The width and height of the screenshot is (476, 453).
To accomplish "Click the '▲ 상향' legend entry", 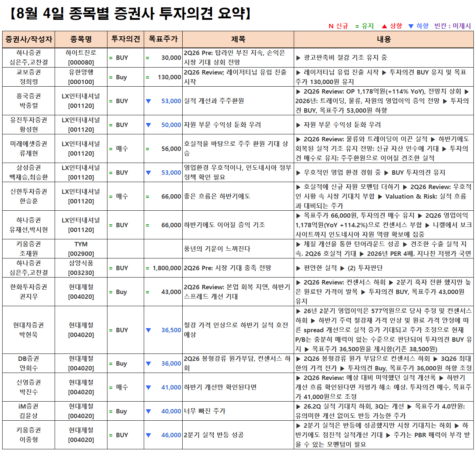I will click(392, 26).
